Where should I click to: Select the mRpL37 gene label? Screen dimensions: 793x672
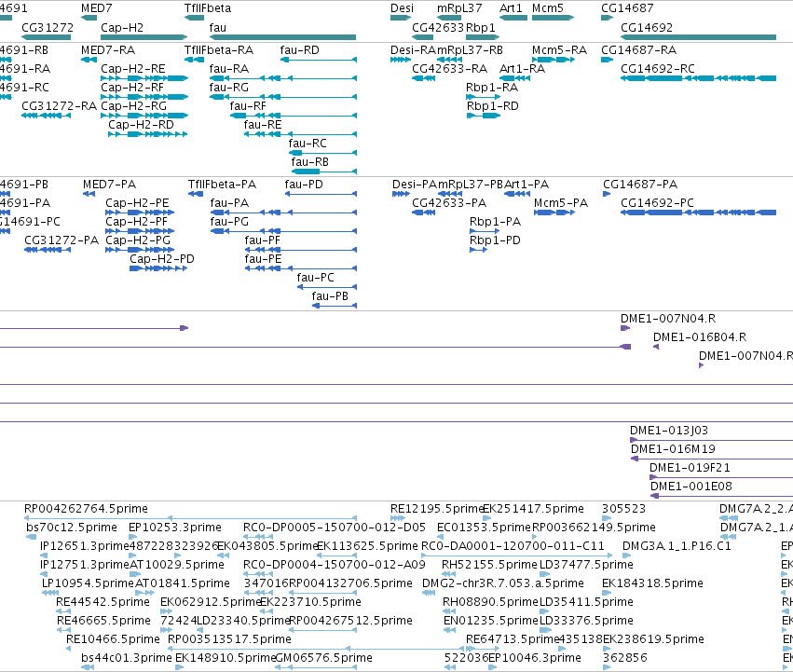tap(459, 8)
